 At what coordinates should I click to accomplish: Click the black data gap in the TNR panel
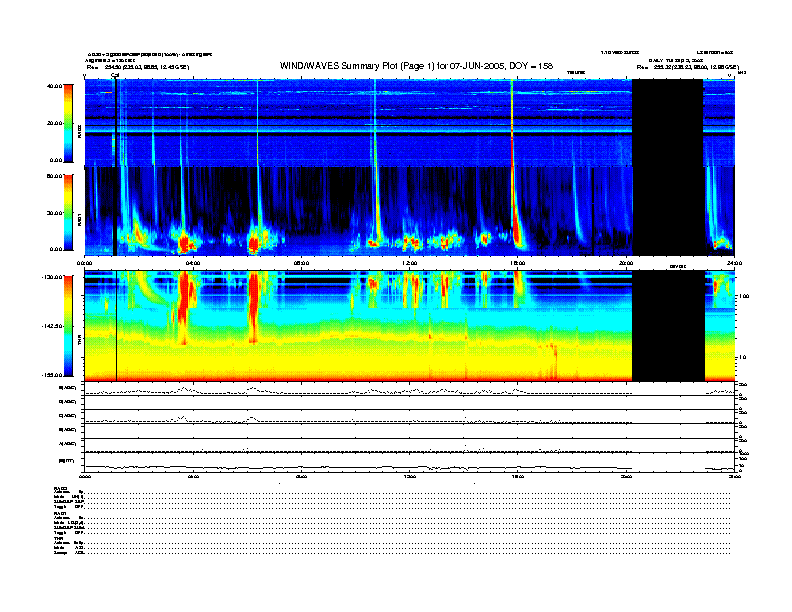point(668,326)
